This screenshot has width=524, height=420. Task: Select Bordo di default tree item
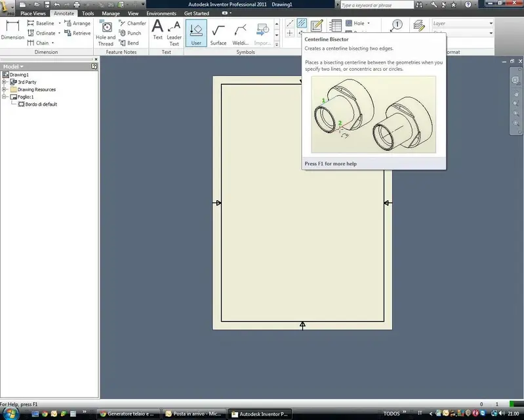(x=38, y=104)
